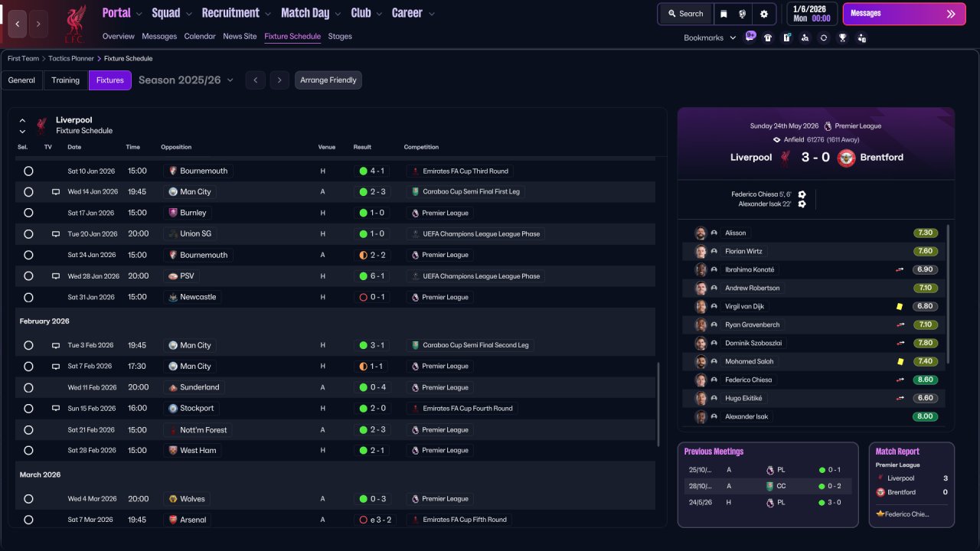Select the Sat 10 Jan Bournemouth fixture radio
The width and height of the screenshot is (980, 551).
click(x=28, y=171)
